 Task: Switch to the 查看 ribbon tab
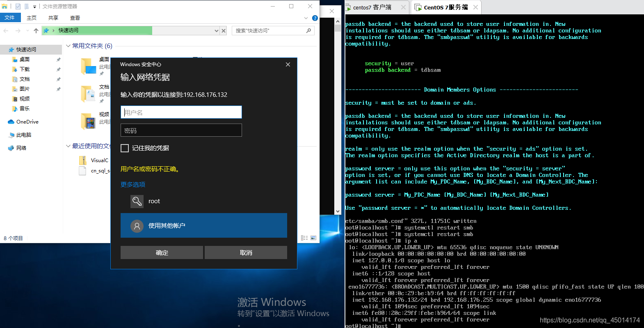(75, 18)
